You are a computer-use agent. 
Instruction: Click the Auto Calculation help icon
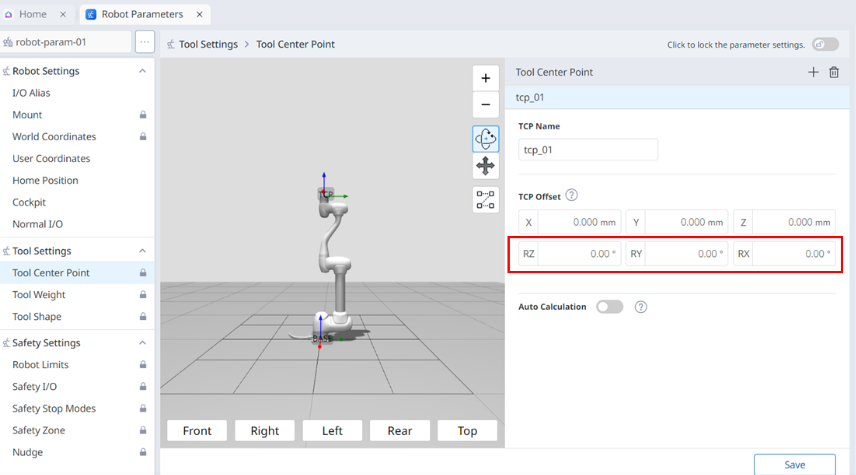[641, 307]
